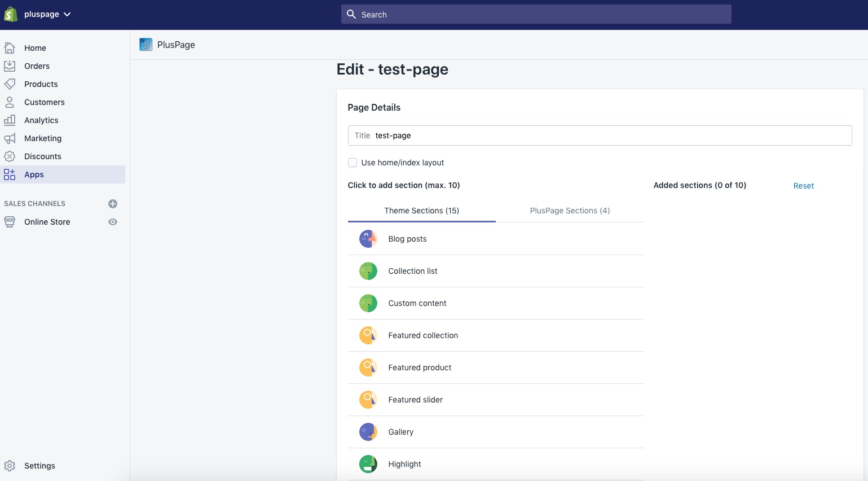Viewport: 868px width, 481px height.
Task: Select the Theme Sections tab
Action: click(421, 211)
